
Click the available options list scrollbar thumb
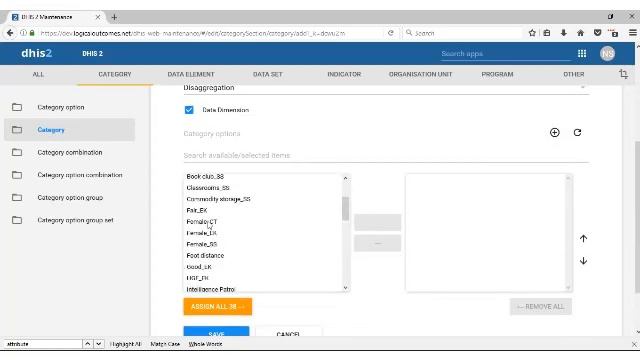pos(345,209)
